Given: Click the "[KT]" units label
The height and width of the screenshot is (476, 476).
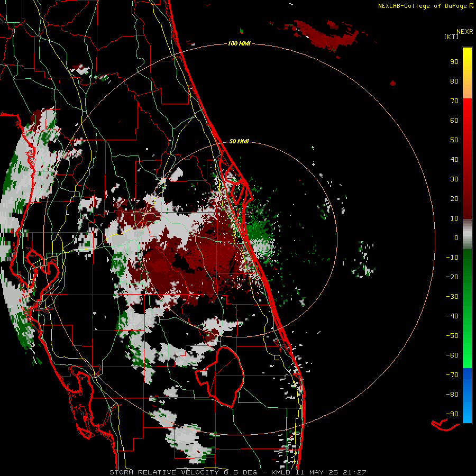Looking at the screenshot, I should tap(452, 36).
